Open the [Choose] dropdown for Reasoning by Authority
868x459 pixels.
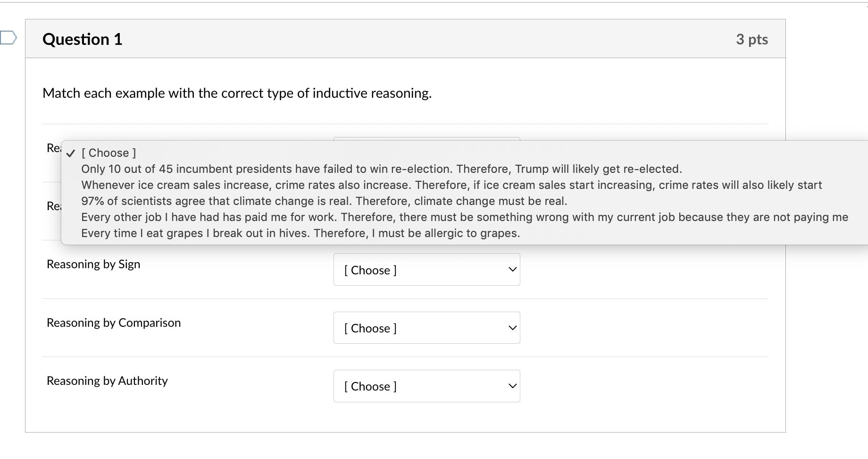tap(426, 385)
